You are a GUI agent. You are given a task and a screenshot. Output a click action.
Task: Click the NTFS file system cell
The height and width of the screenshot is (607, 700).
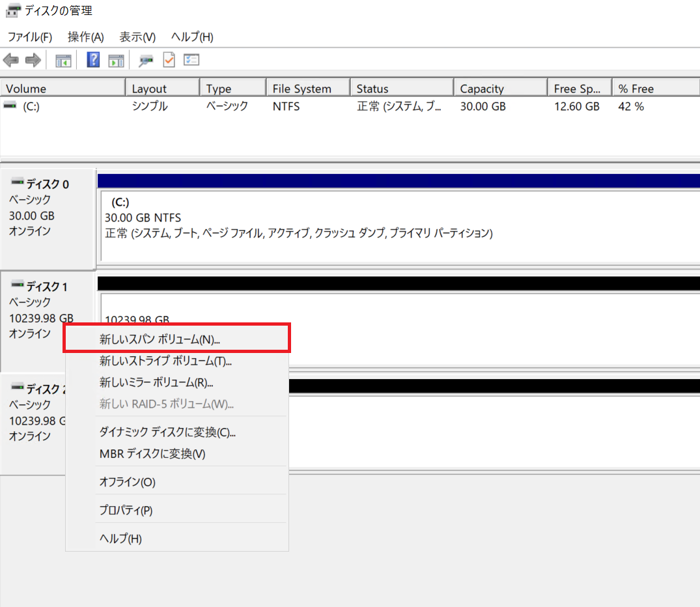286,106
